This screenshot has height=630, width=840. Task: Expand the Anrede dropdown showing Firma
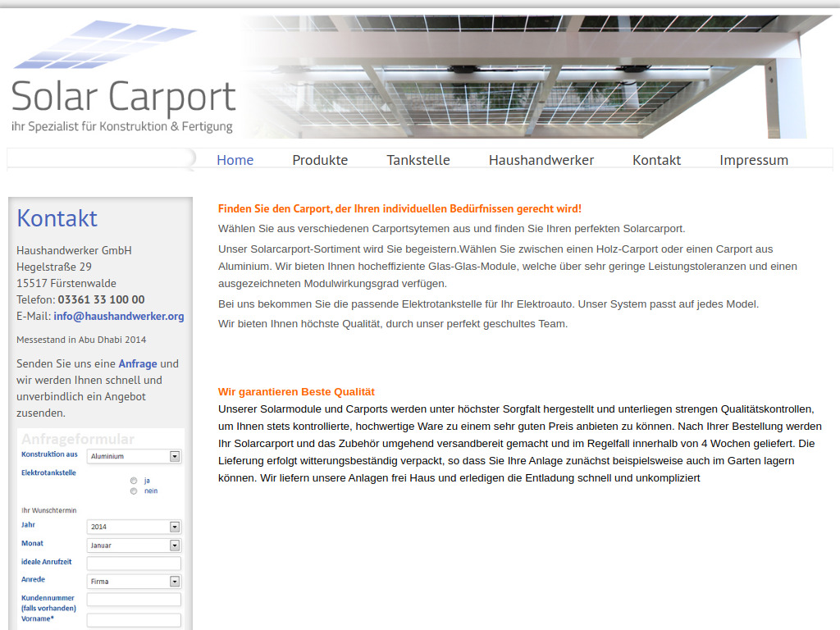[134, 581]
